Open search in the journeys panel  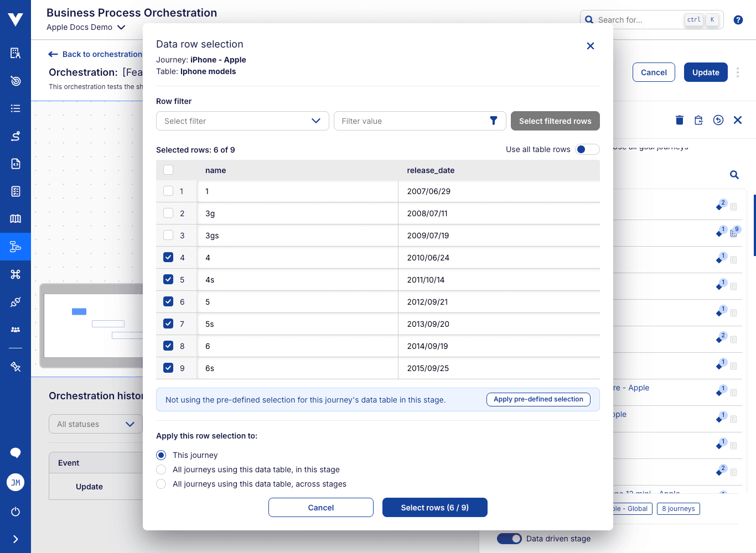click(x=734, y=175)
